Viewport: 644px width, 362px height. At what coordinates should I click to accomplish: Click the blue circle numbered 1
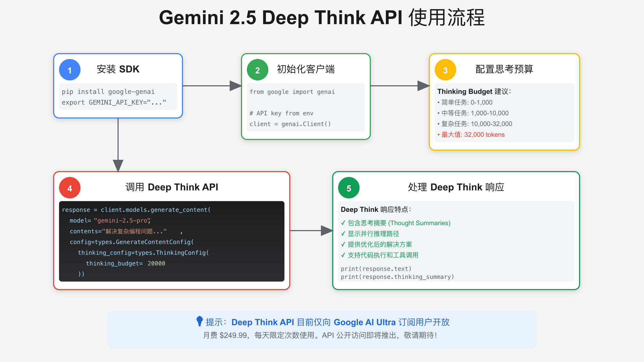70,70
